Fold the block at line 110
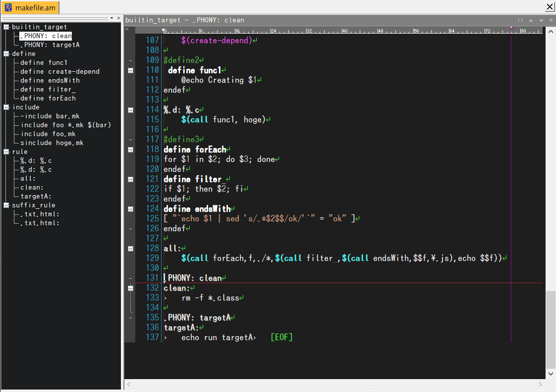 click(130, 70)
